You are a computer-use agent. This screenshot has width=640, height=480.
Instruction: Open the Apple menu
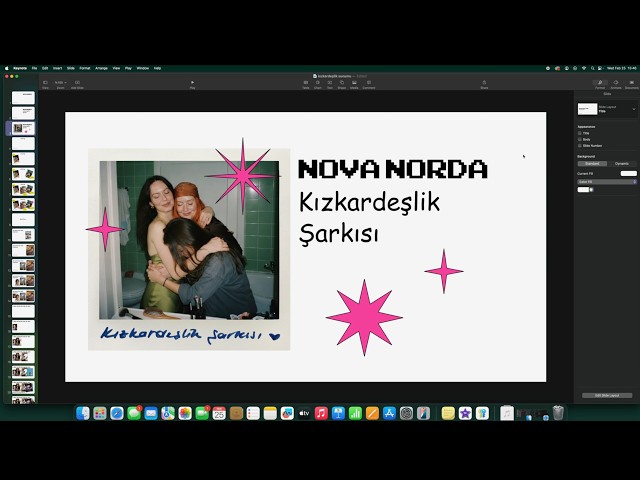pyautogui.click(x=7, y=68)
